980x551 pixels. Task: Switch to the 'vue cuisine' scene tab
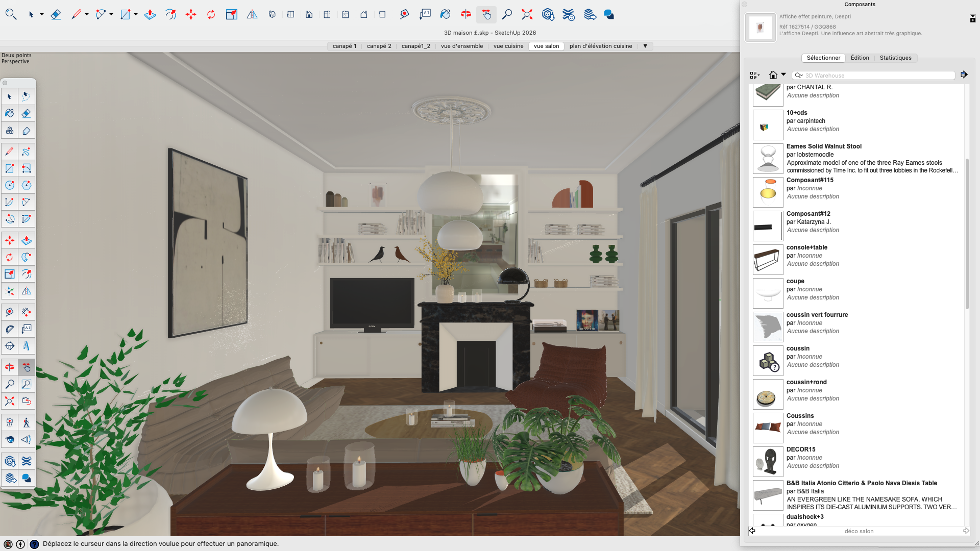[508, 46]
